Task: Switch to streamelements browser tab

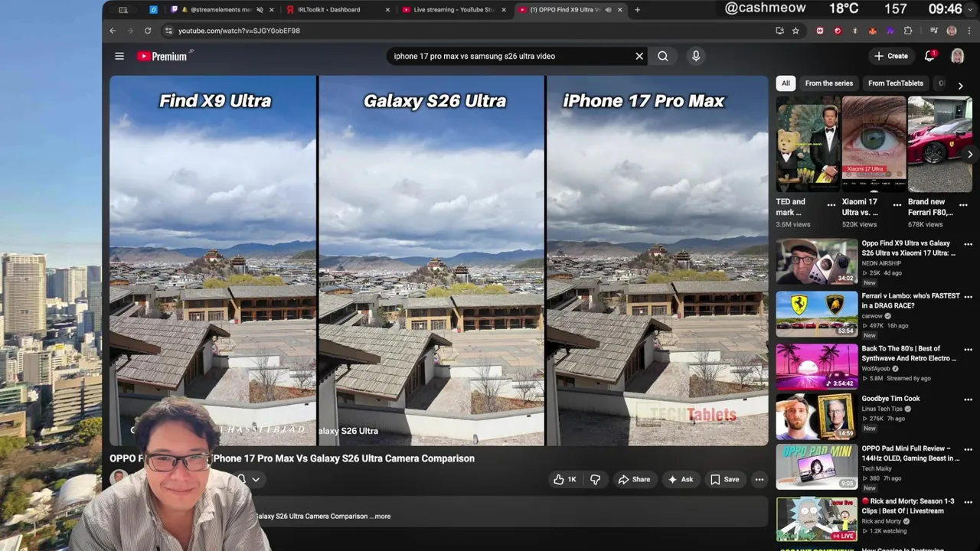Action: tap(220, 10)
